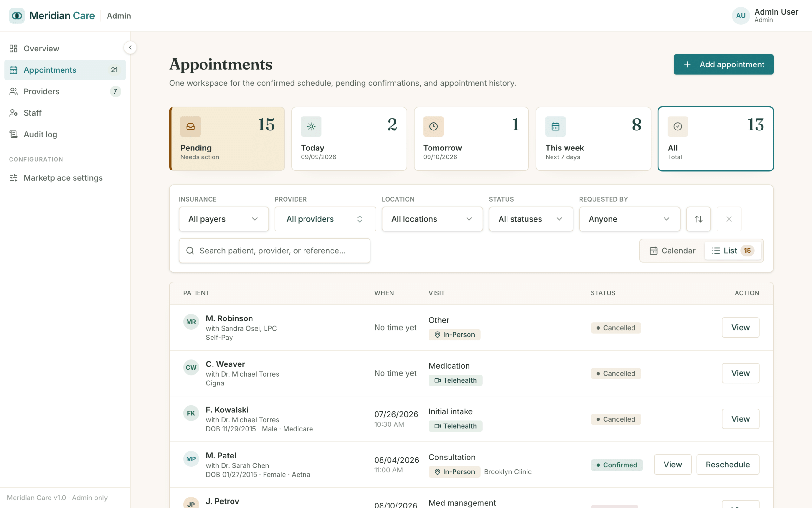Open the All providers dropdown
Image resolution: width=812 pixels, height=508 pixels.
(325, 219)
